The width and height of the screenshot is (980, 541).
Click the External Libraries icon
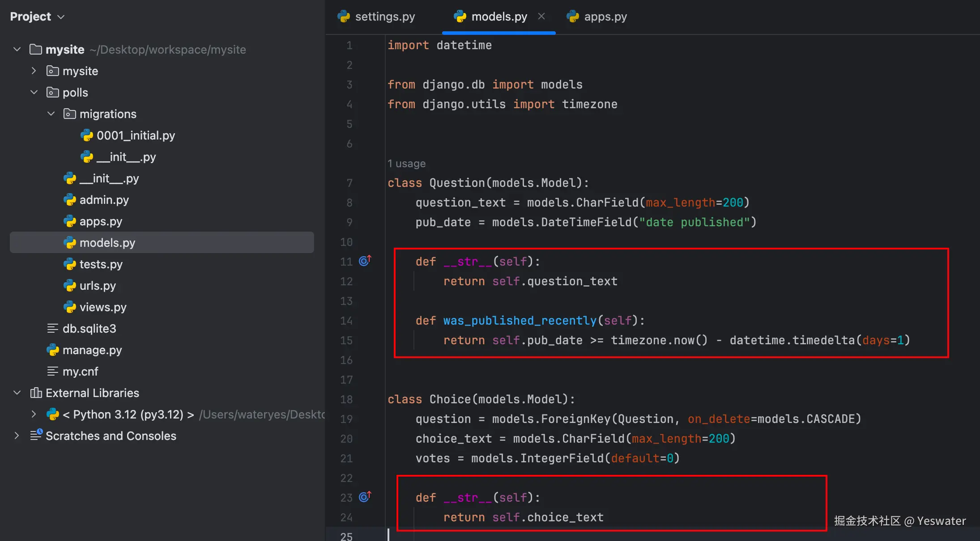click(x=36, y=393)
